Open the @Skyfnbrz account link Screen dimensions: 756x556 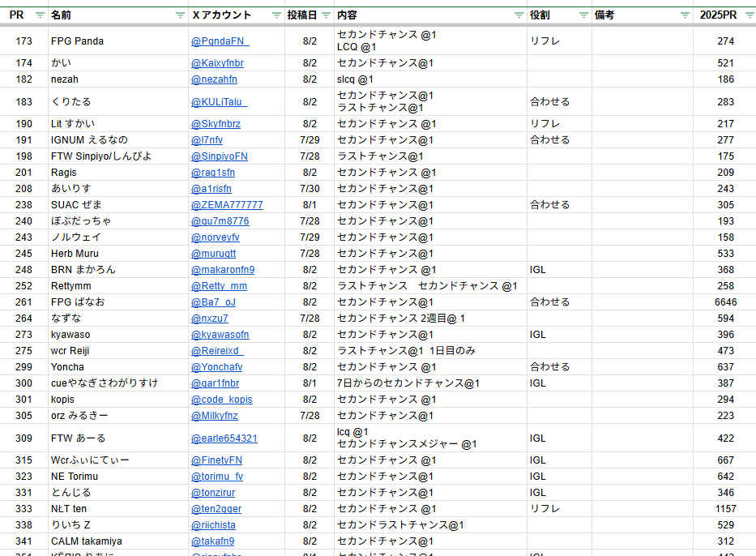(216, 124)
